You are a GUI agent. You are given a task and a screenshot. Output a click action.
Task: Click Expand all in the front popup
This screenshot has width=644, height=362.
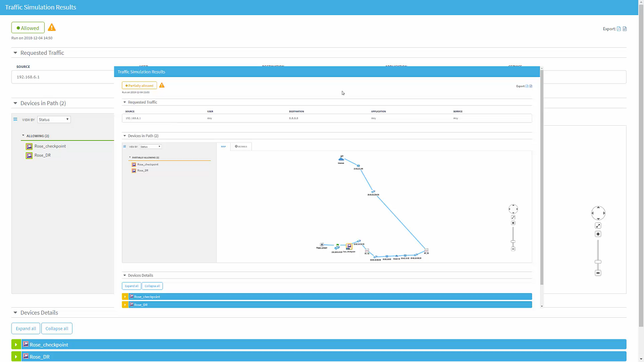pos(132,286)
